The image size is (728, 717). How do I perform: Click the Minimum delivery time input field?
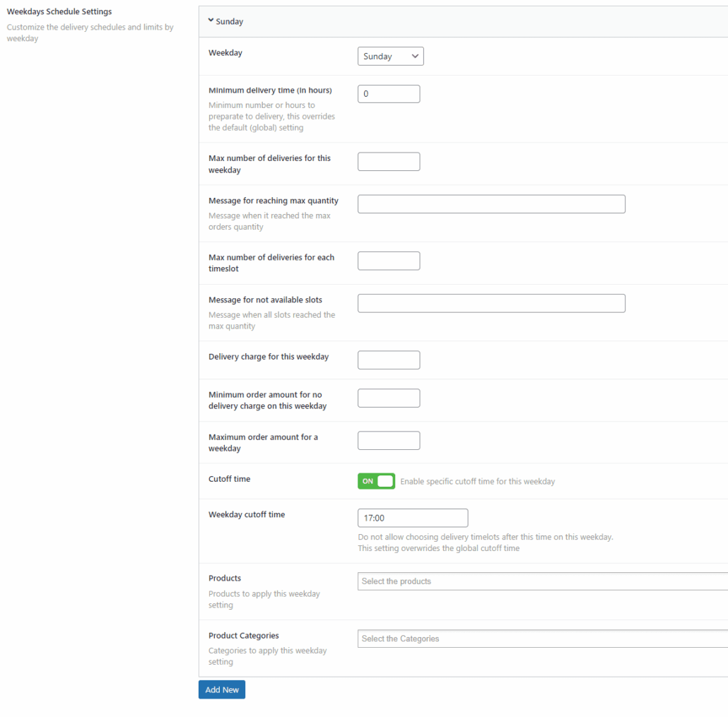388,93
